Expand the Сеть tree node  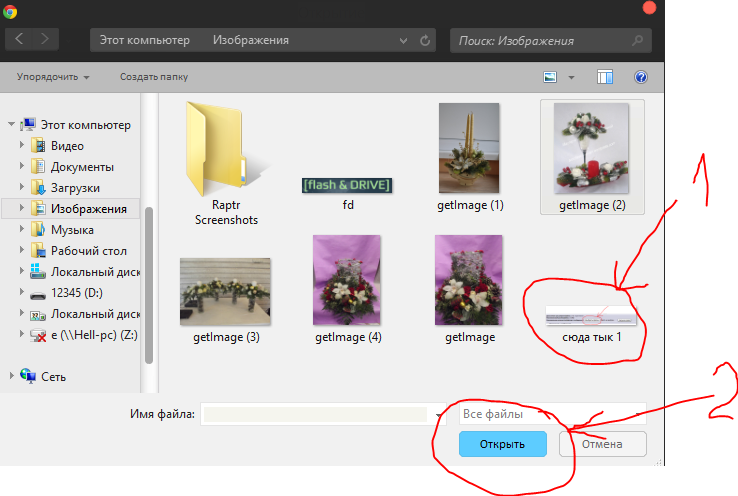11,376
